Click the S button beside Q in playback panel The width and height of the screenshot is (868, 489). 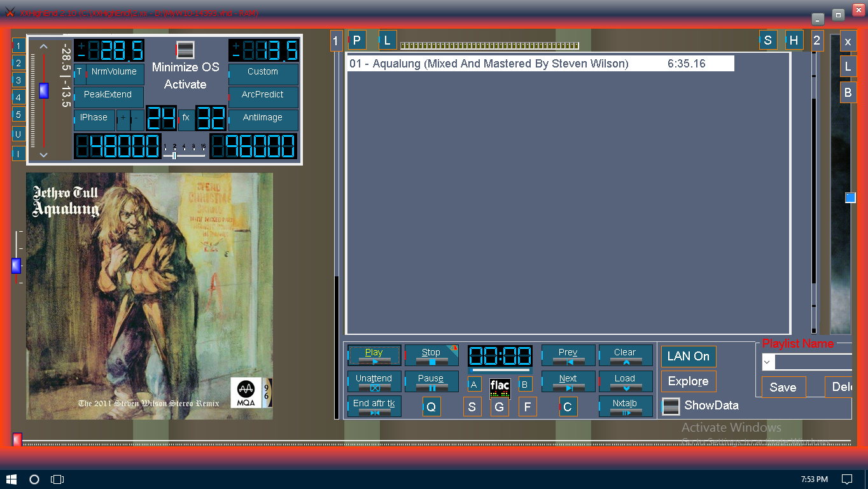472,407
